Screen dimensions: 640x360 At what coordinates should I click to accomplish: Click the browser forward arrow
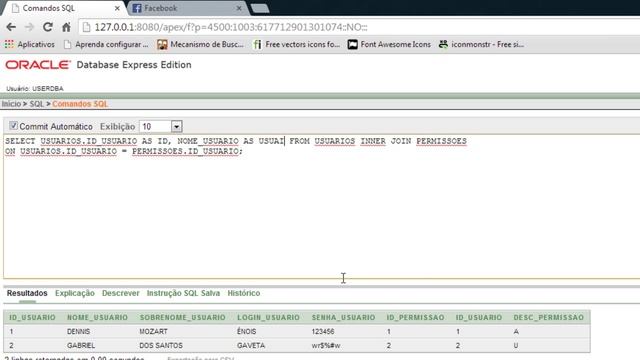tap(29, 27)
